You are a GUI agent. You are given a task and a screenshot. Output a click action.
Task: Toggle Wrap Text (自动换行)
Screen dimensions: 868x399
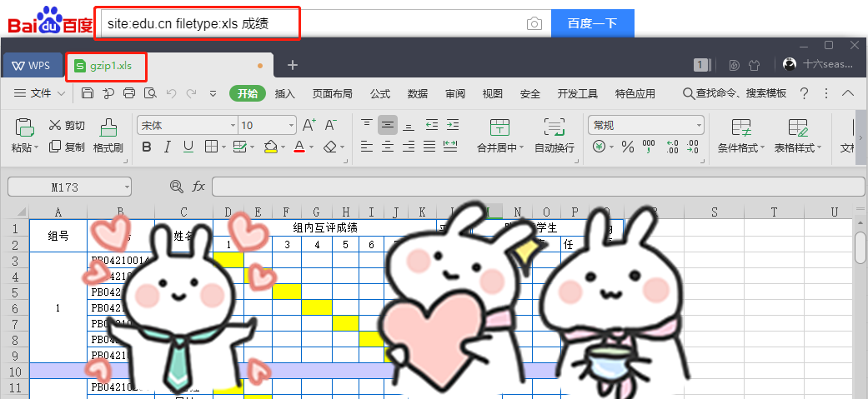[554, 135]
